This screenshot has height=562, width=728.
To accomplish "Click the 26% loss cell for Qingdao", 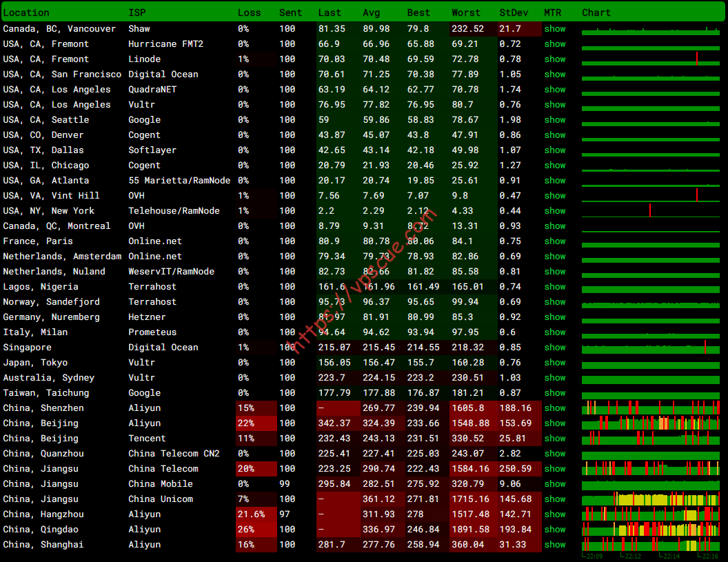I will coord(256,530).
